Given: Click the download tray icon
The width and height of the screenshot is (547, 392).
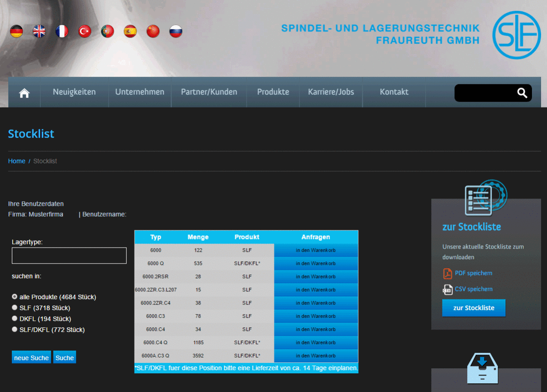Looking at the screenshot, I should [482, 368].
